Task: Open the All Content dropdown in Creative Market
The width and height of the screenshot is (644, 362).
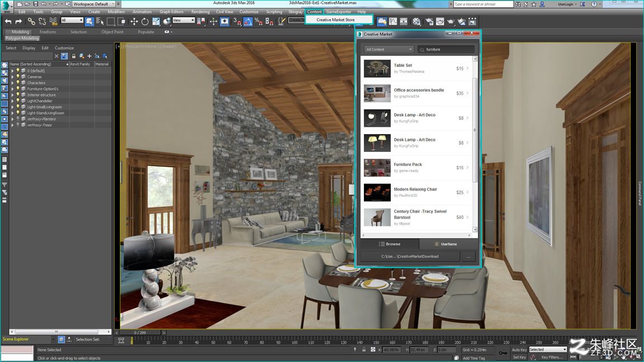Action: pos(388,49)
